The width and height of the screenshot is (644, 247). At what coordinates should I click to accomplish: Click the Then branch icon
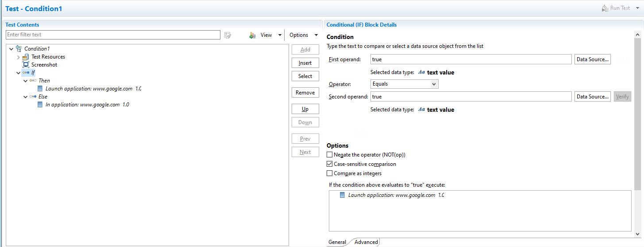coord(33,81)
